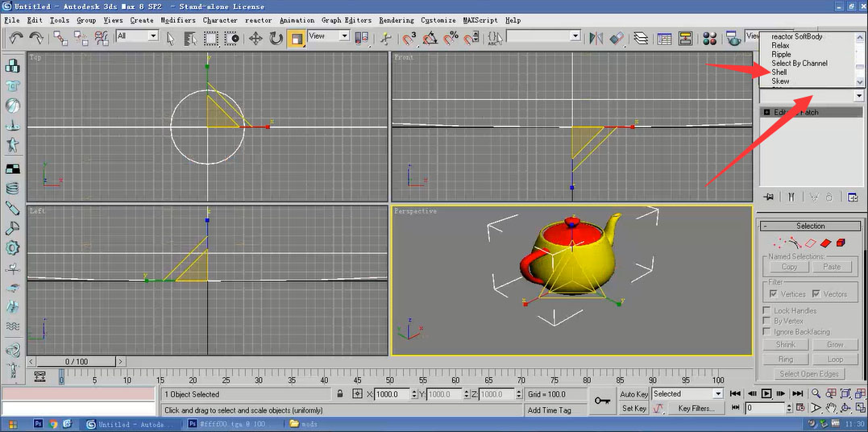Toggle the Ignore Backfacing checkbox
The width and height of the screenshot is (868, 432).
coord(767,331)
